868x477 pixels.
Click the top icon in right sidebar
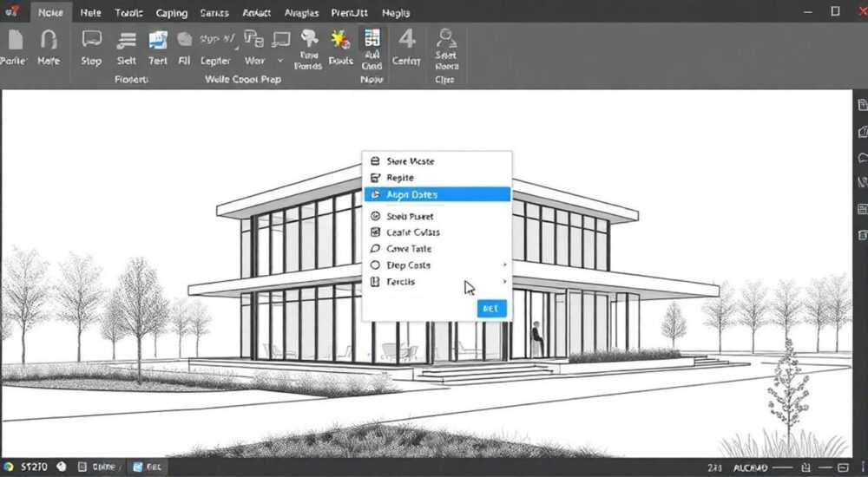863,105
